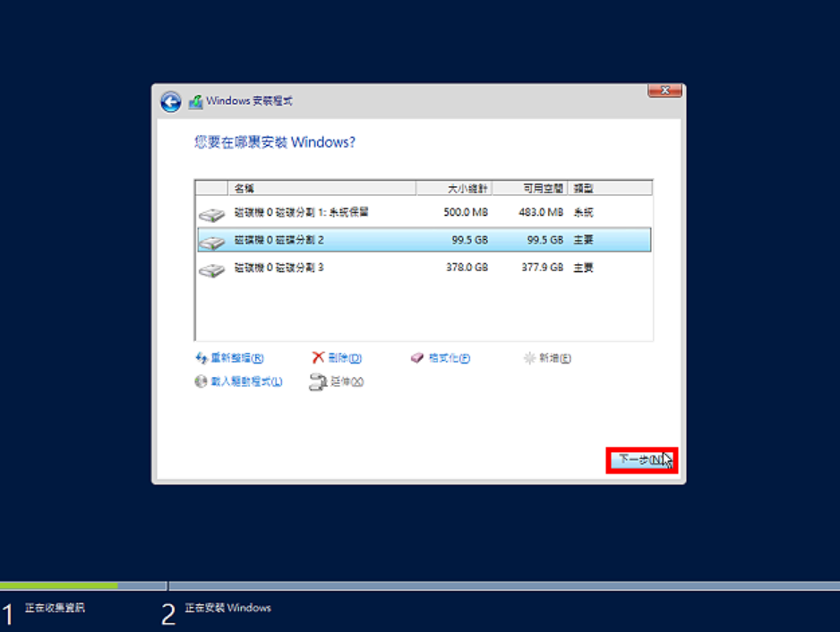This screenshot has width=840, height=632.
Task: Click the Windows Setup icon in title bar
Action: pos(195,102)
